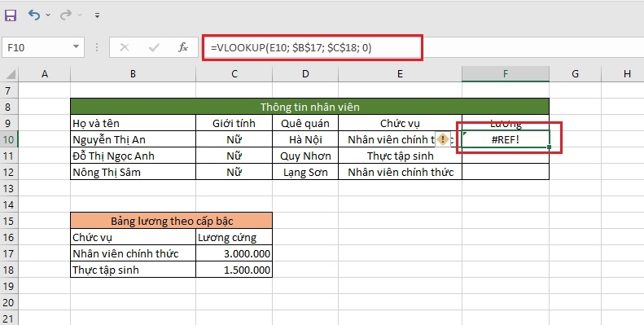The width and height of the screenshot is (644, 325).
Task: Click the Cancel (X) formula button
Action: click(x=125, y=48)
